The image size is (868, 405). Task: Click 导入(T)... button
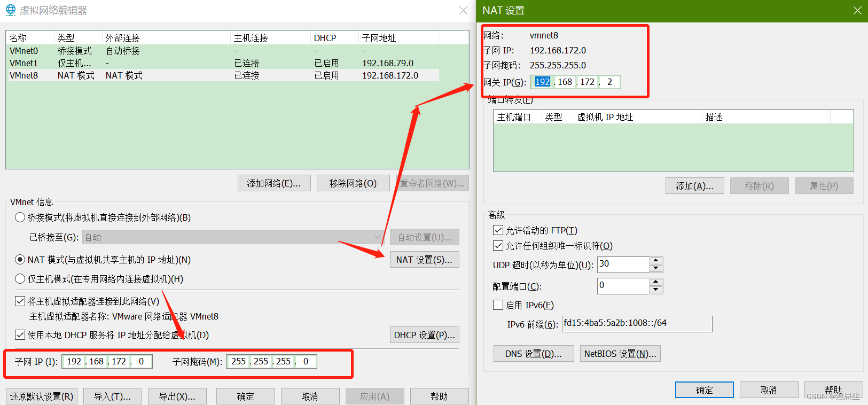click(113, 396)
